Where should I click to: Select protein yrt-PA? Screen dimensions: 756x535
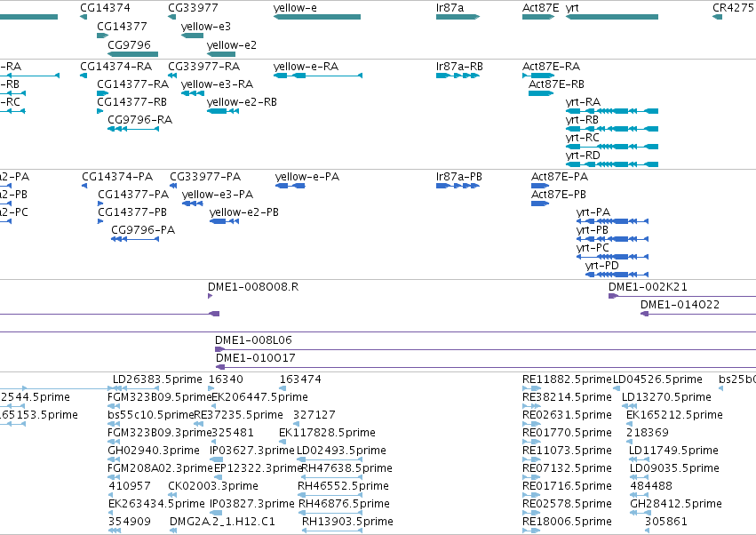[x=593, y=212]
